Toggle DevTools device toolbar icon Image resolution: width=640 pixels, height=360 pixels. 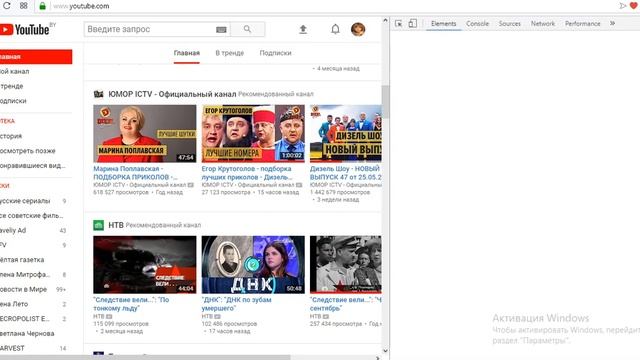point(413,23)
